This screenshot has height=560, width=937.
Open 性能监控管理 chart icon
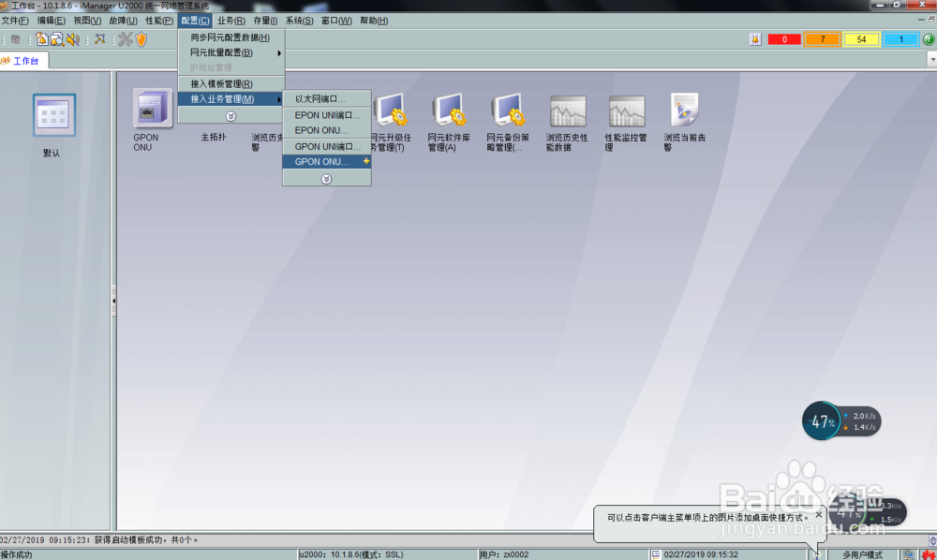(626, 111)
